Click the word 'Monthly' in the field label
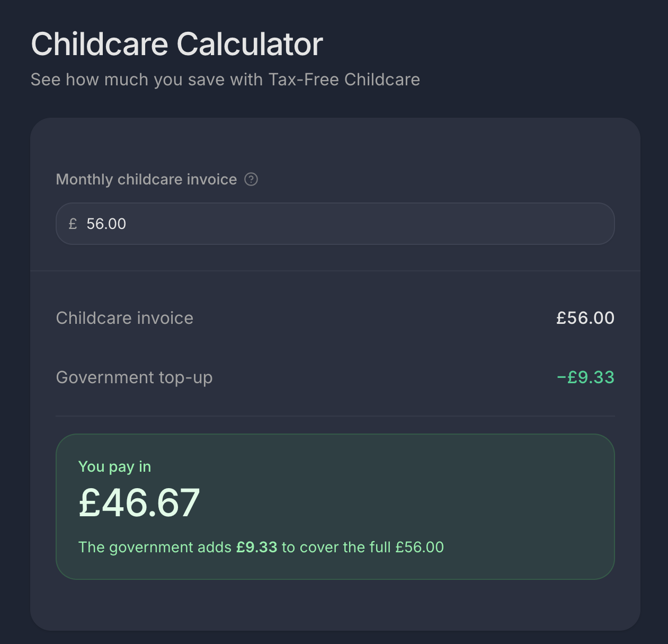This screenshot has height=644, width=668. pyautogui.click(x=84, y=180)
